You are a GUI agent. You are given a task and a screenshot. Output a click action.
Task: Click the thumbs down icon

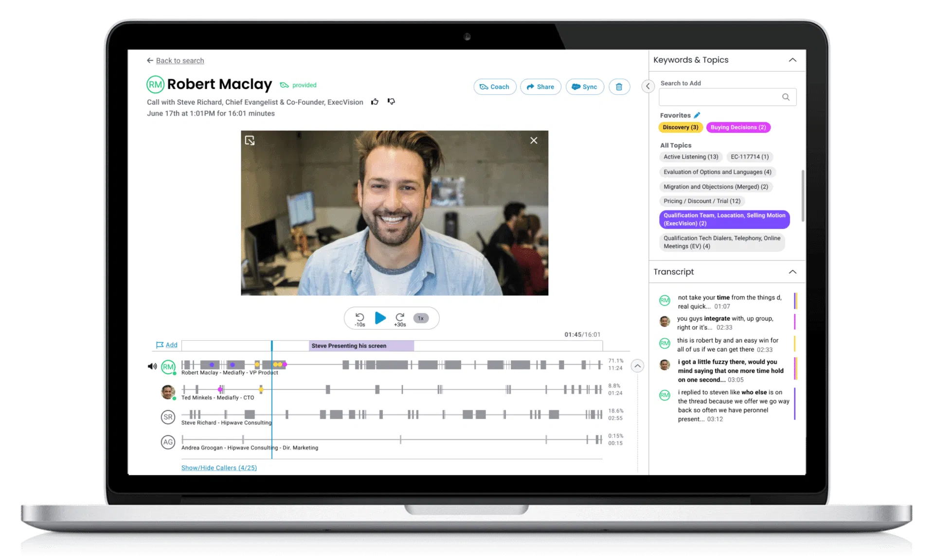pos(391,102)
